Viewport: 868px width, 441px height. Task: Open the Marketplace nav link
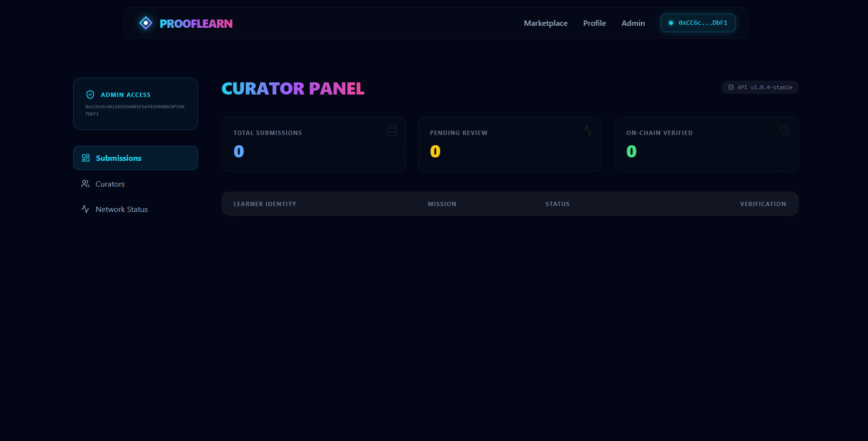546,23
